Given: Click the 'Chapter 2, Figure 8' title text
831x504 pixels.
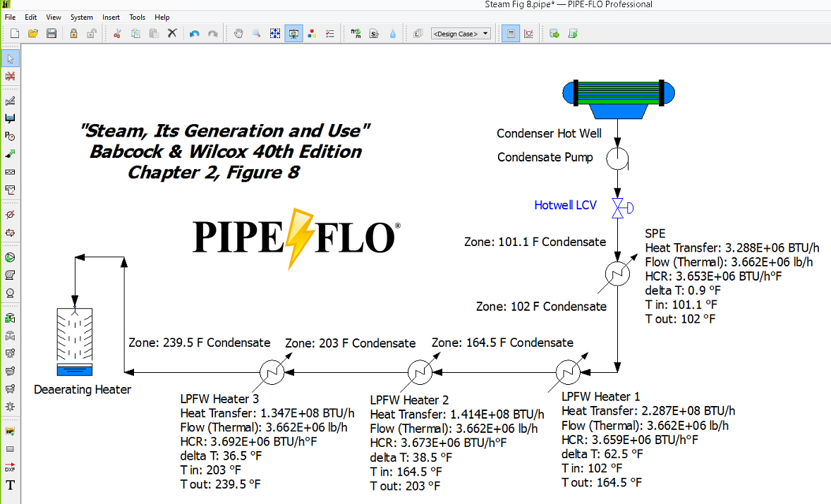Looking at the screenshot, I should coord(214,173).
